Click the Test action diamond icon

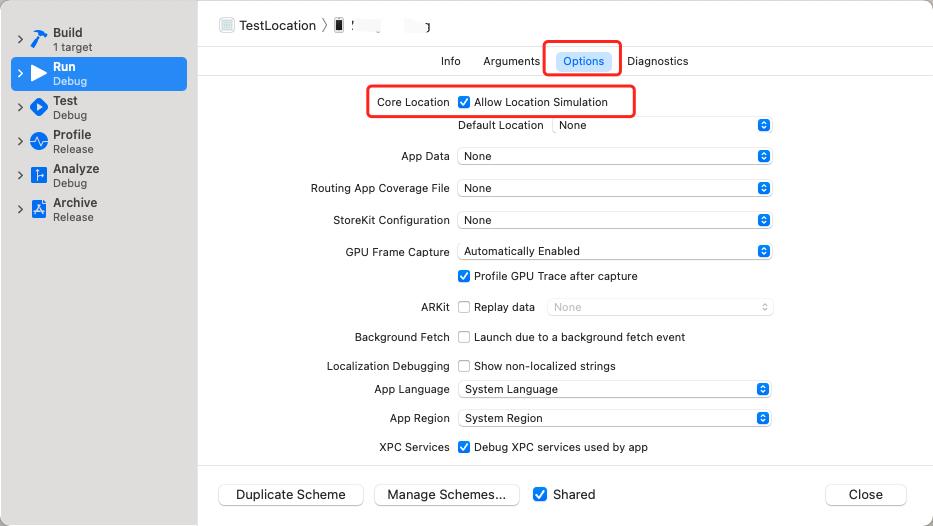(x=39, y=107)
